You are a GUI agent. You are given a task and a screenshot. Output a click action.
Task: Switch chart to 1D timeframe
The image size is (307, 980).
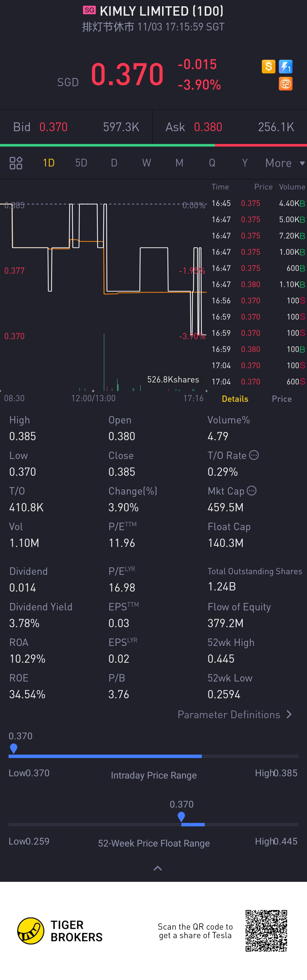(49, 163)
